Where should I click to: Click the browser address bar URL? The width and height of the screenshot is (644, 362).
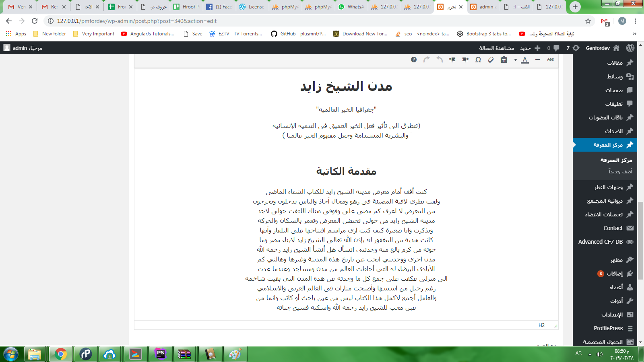137,21
